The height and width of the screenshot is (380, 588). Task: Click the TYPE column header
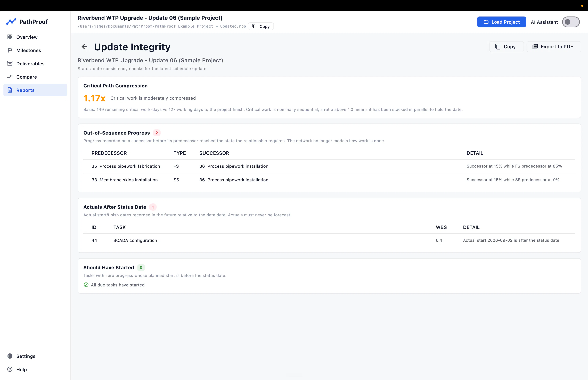[x=179, y=153]
